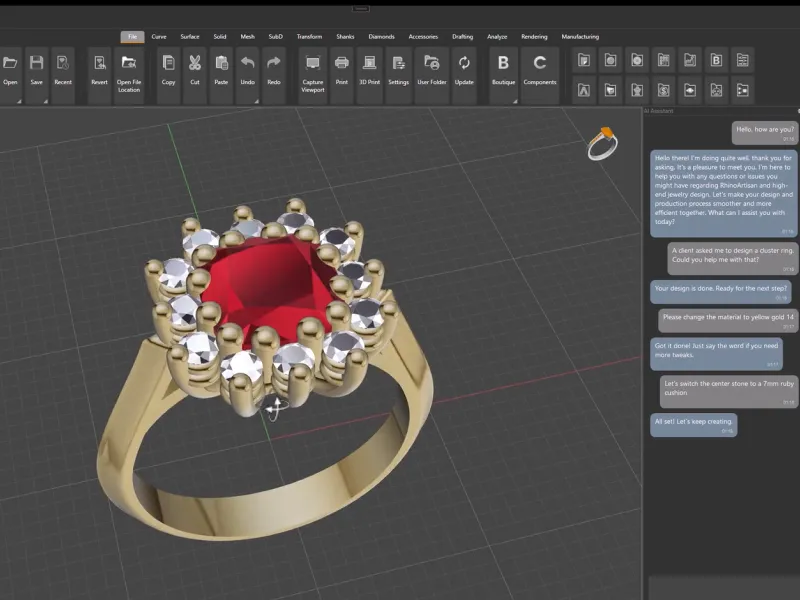Open the Diamonds tab
Screen dimensions: 800x600
pos(382,37)
